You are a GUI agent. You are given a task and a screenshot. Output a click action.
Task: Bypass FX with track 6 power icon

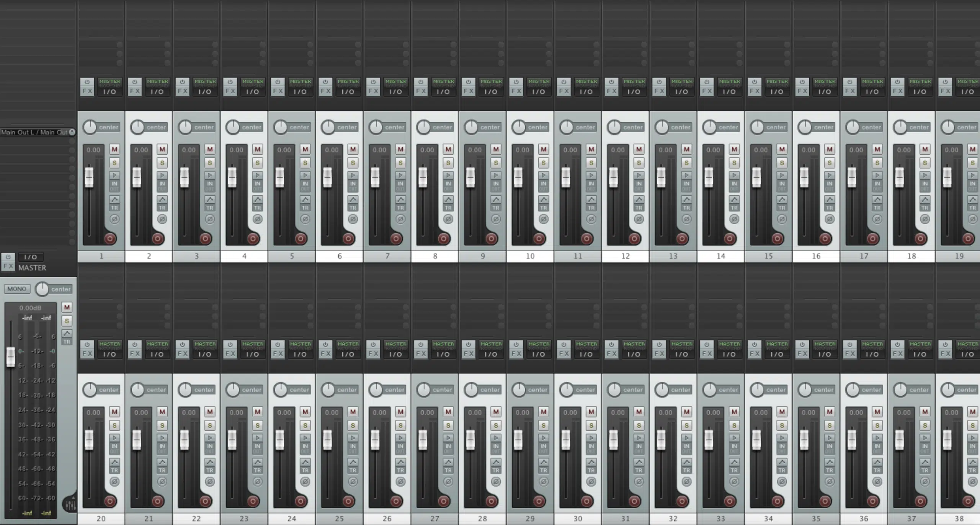point(325,82)
